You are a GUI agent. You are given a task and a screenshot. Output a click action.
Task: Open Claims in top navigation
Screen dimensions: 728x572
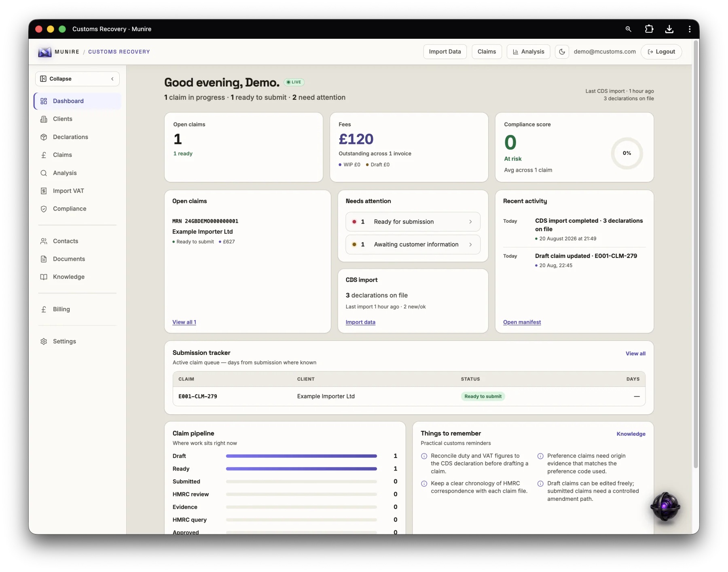pos(487,52)
